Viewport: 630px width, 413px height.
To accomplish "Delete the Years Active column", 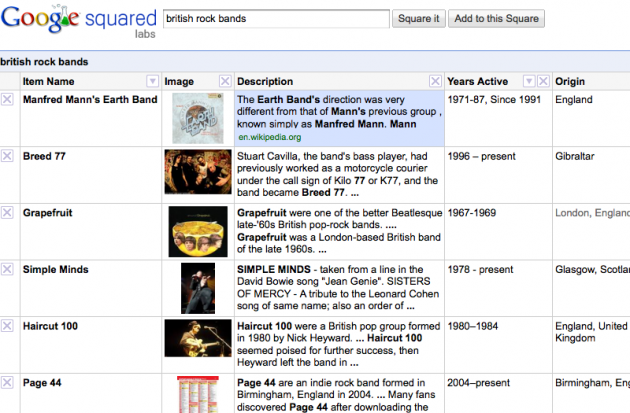I will 543,81.
